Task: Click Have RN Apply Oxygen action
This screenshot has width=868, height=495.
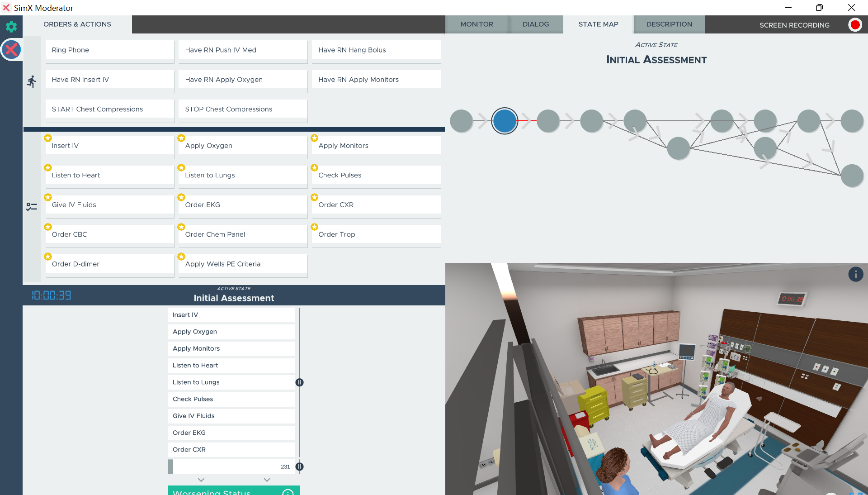Action: tap(243, 80)
